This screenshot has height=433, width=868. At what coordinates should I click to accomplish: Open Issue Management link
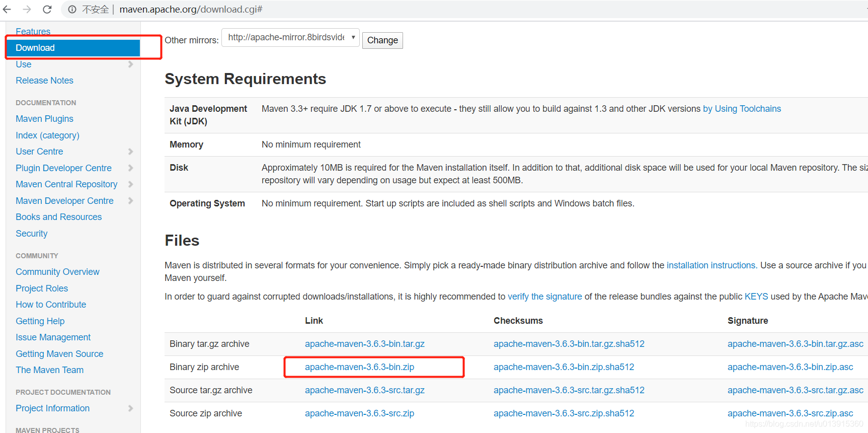point(53,337)
